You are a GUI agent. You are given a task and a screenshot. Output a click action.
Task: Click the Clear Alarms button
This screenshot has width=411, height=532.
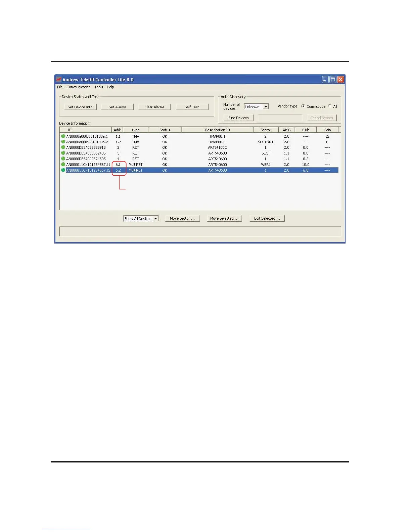click(x=154, y=107)
